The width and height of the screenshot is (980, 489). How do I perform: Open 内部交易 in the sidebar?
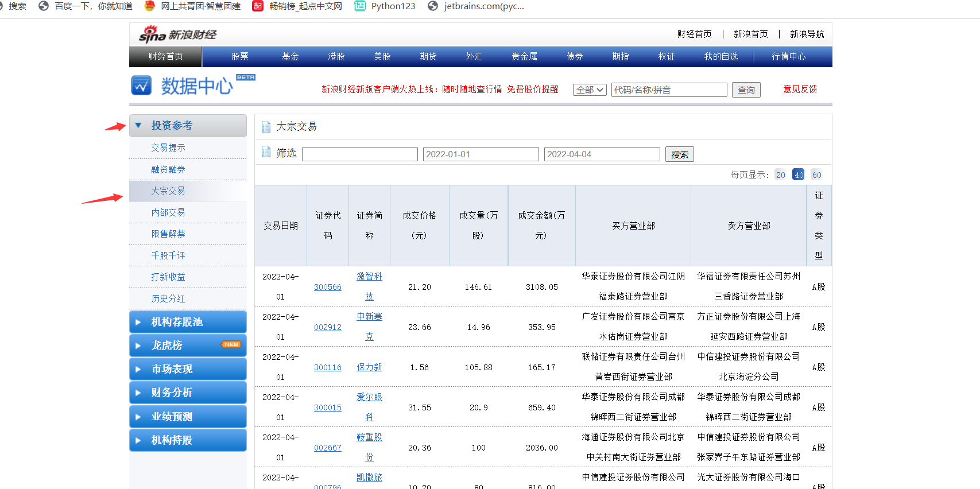pos(168,212)
